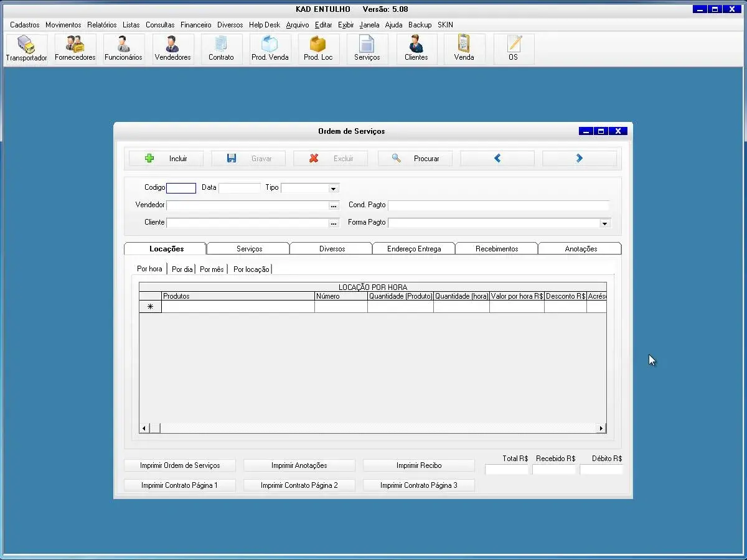Open the Financeiro menu

(x=195, y=25)
